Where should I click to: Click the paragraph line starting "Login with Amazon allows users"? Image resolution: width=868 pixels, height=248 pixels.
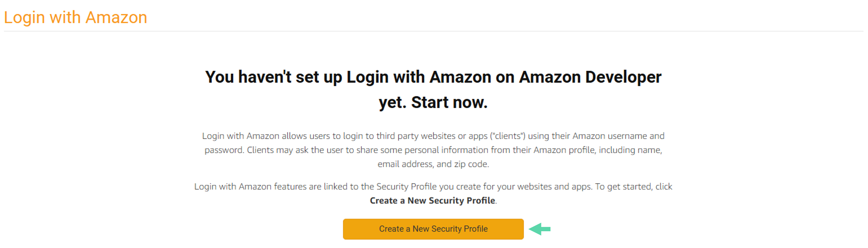point(433,136)
